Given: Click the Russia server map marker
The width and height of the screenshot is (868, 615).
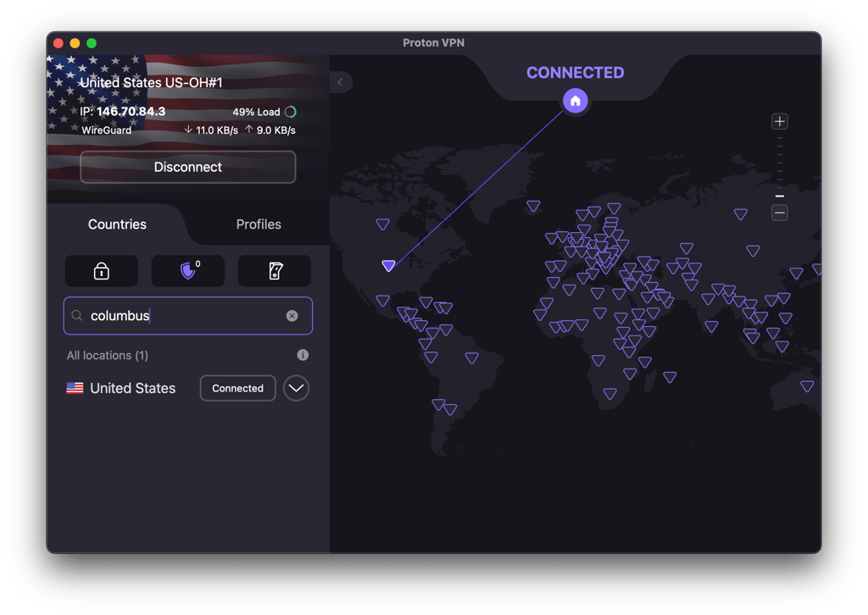Looking at the screenshot, I should tap(741, 213).
